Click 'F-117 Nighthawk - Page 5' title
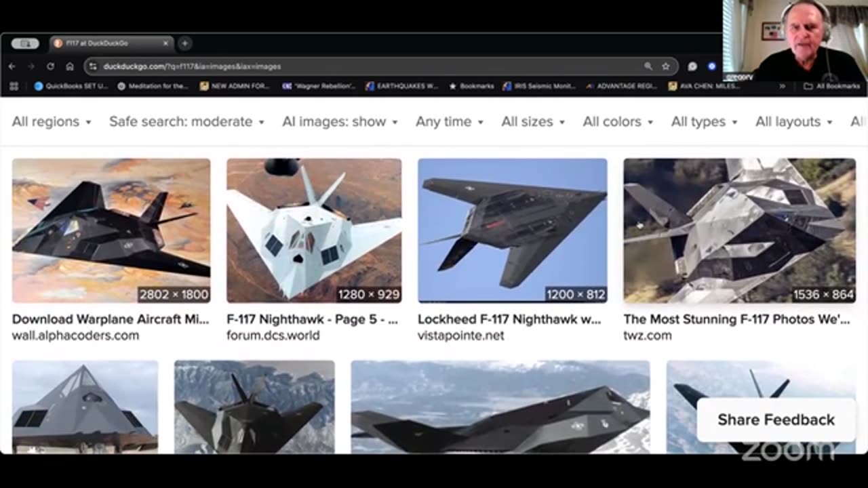Viewport: 868px width, 488px height. (312, 319)
